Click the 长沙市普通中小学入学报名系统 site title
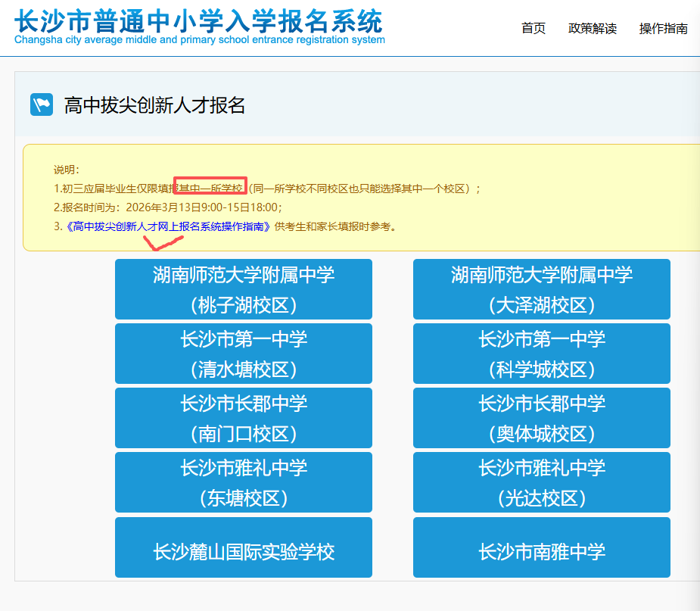Screen dimensions: 700x611 coord(198,19)
